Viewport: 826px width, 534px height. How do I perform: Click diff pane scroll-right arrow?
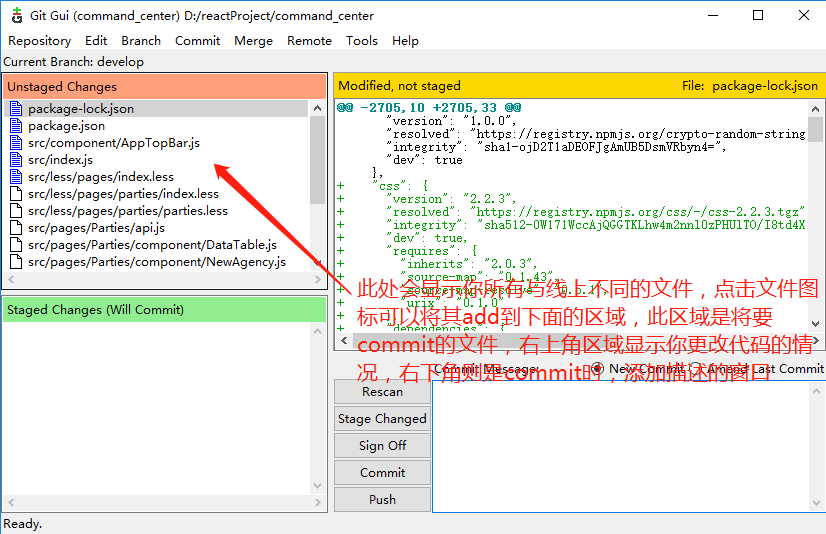817,340
